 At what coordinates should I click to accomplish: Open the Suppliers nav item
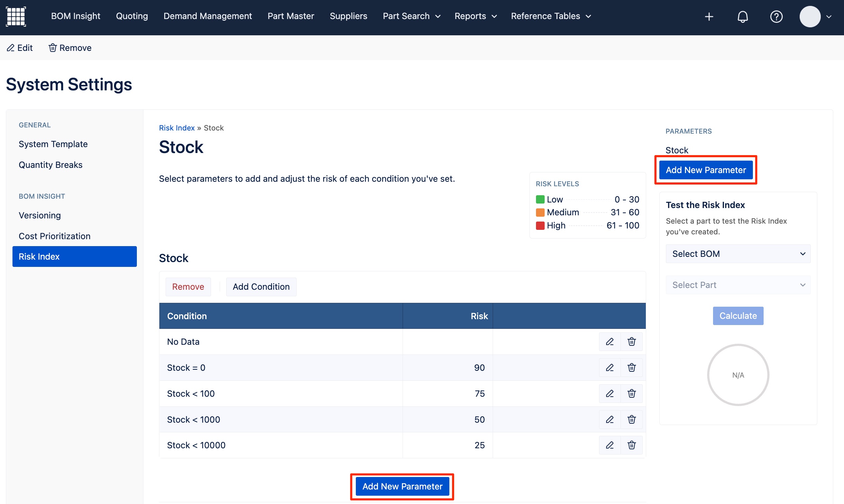point(348,16)
